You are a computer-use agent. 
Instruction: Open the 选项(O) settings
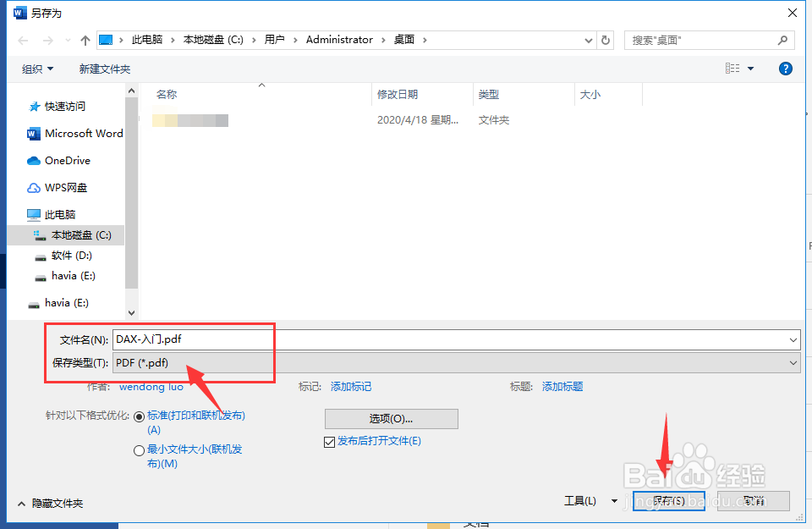[x=391, y=418]
